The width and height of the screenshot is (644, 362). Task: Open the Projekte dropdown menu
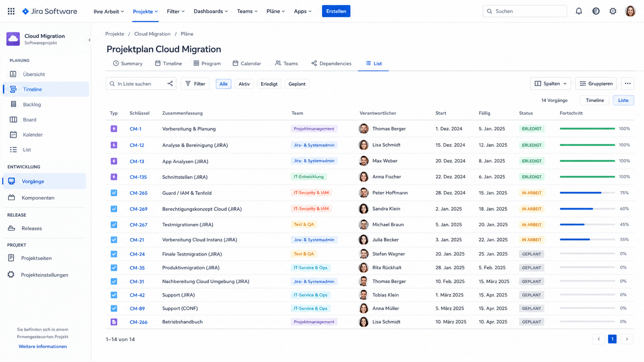click(x=145, y=11)
